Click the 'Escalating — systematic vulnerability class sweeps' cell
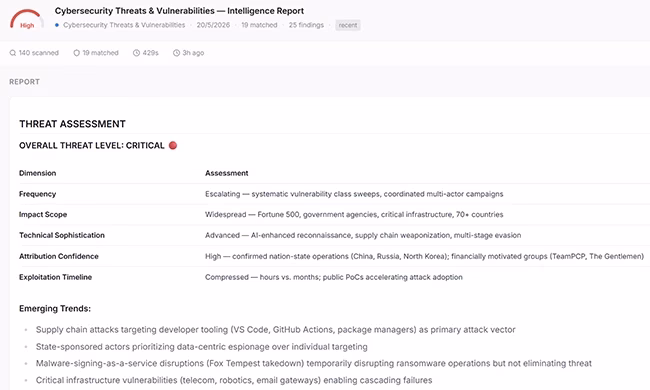Image resolution: width=650 pixels, height=390 pixels. [x=354, y=194]
